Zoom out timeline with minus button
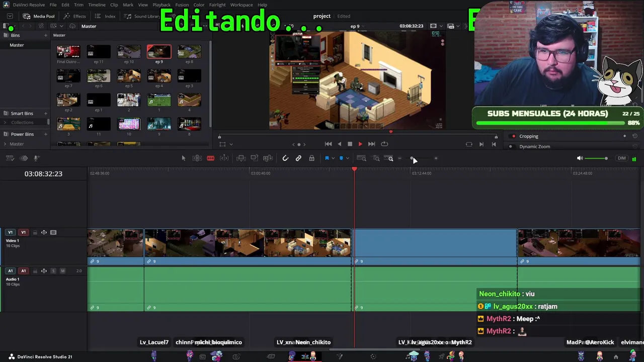Viewport: 644px width, 362px height. pos(400,159)
